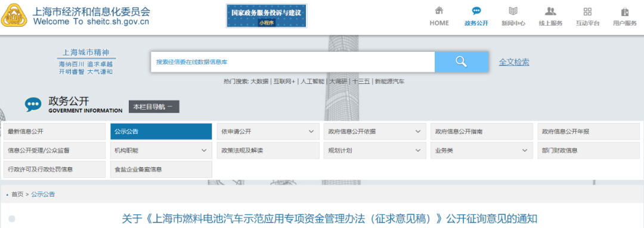Click the Welcome To sheitc.sh.gov.cn text

tap(91, 22)
